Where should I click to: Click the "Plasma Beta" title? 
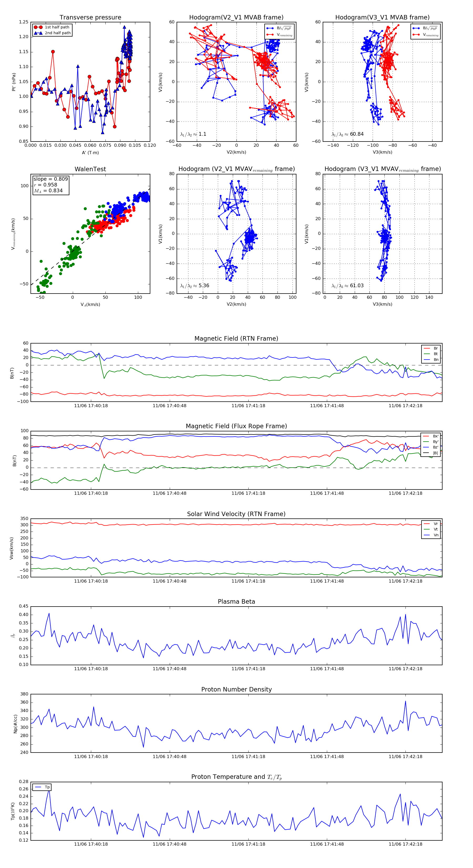(x=236, y=602)
